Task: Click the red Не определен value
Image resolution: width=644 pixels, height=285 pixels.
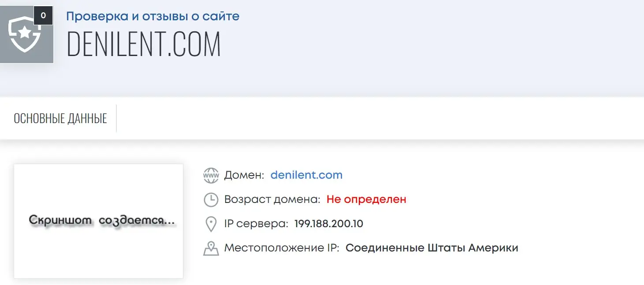Action: tap(366, 199)
